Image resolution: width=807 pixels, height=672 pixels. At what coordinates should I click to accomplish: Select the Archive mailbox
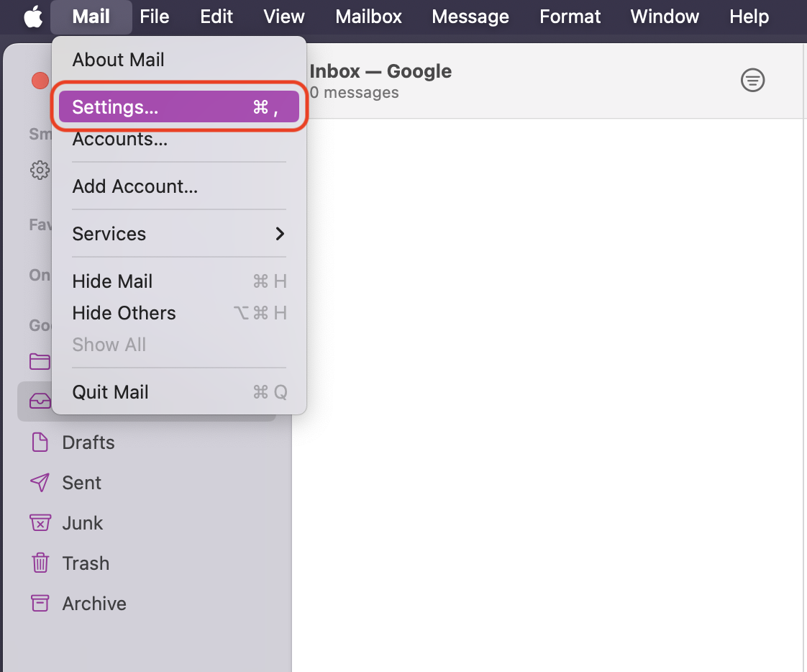(147, 603)
